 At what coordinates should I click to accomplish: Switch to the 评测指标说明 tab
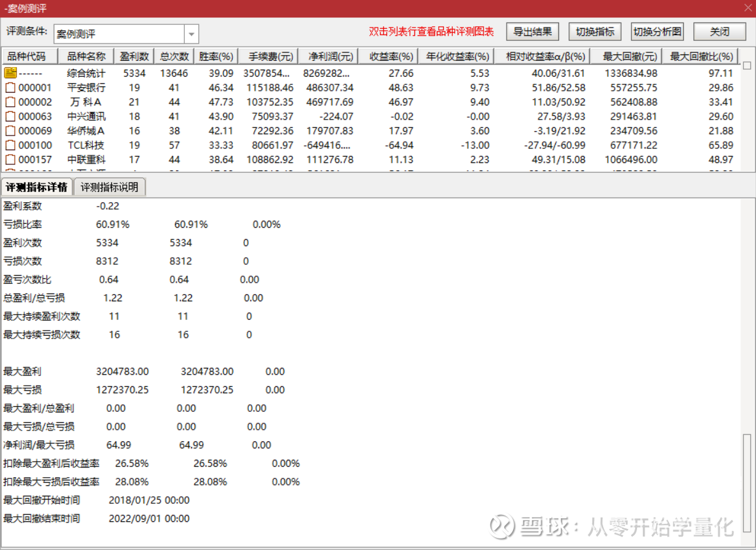click(x=109, y=187)
